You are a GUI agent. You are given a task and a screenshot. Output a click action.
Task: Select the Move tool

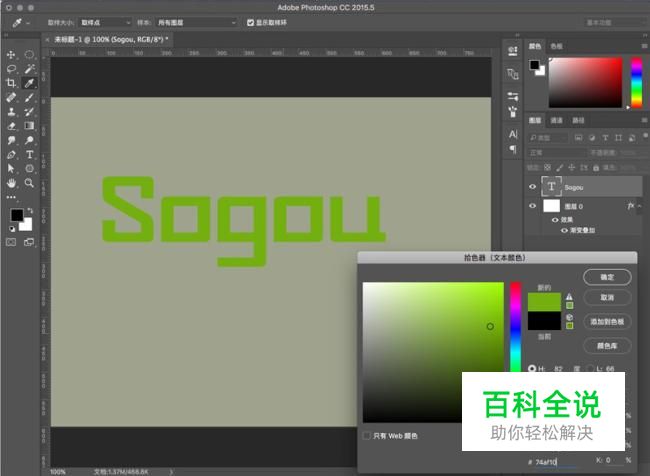point(11,54)
